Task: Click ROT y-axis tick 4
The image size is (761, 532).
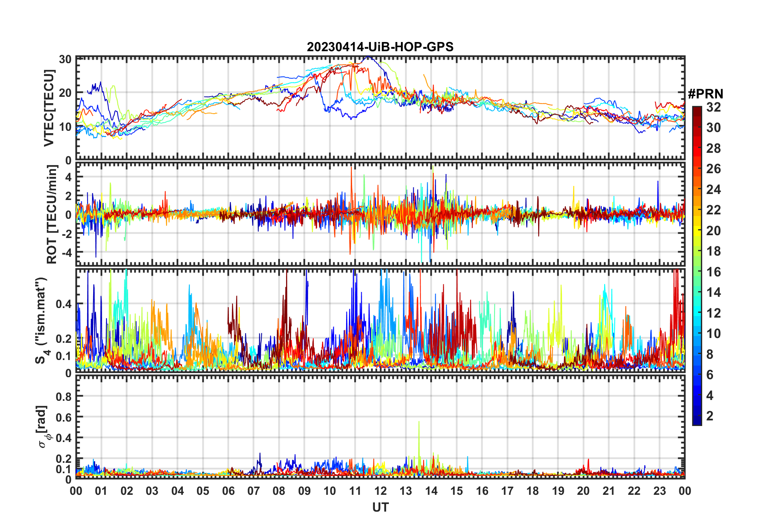Action: click(x=68, y=177)
